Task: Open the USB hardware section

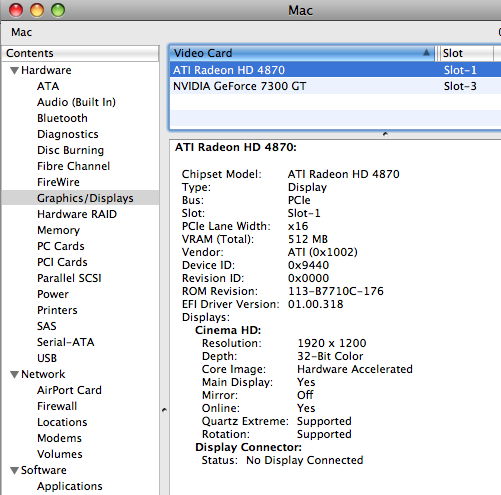Action: [47, 358]
